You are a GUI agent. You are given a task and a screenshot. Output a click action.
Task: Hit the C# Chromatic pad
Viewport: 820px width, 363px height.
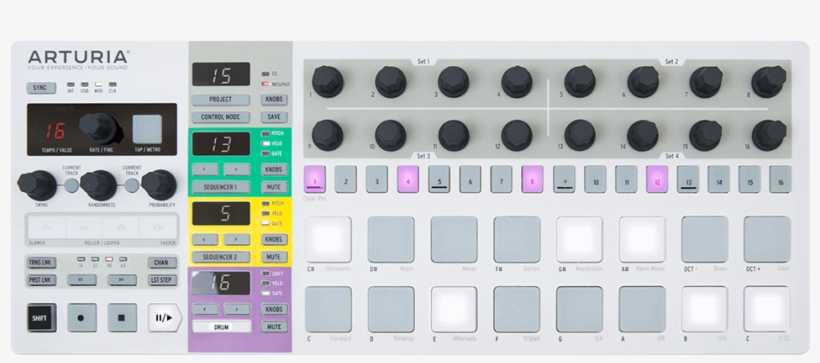tap(328, 240)
